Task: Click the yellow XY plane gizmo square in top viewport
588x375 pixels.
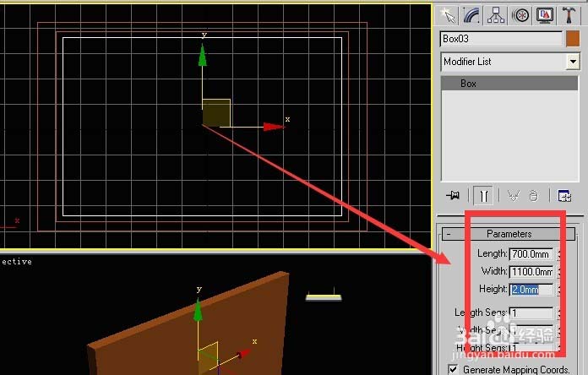Action: click(216, 113)
